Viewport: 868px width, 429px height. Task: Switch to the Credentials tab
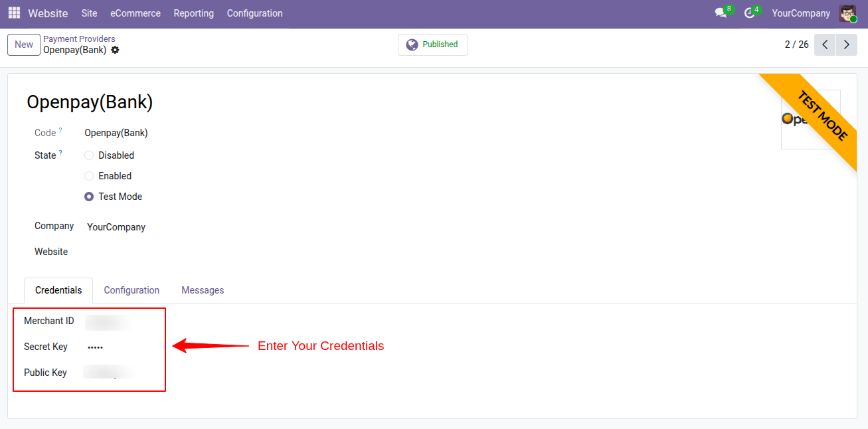[58, 290]
